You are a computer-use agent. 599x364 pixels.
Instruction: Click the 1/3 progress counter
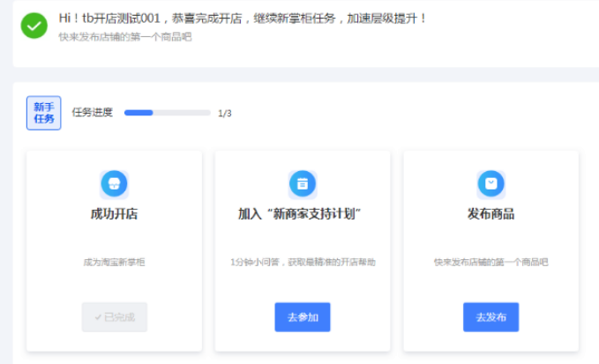coord(225,114)
